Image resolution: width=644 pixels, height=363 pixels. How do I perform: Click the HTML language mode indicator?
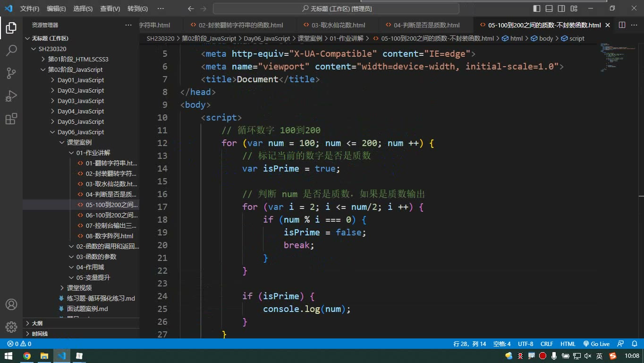[x=568, y=344]
